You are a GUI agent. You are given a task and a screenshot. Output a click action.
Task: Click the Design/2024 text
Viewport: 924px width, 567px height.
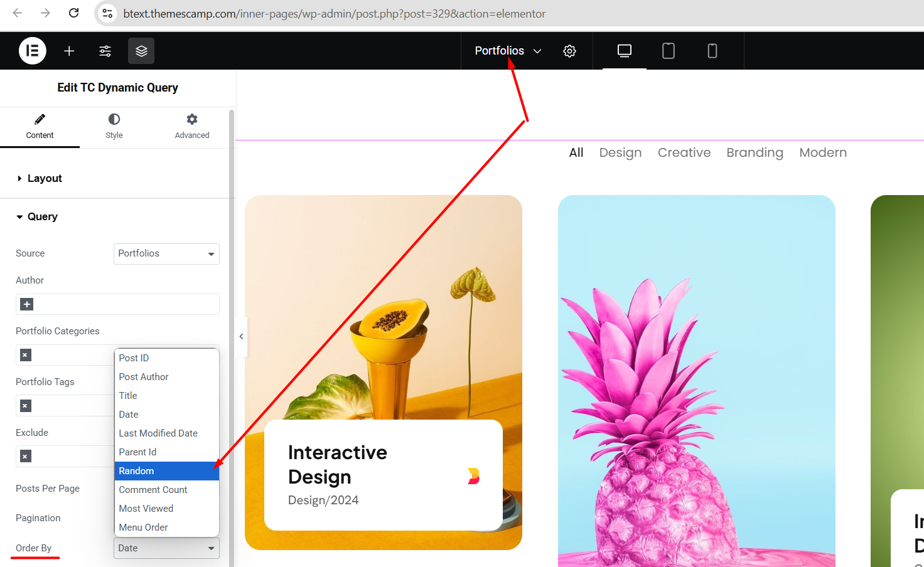tap(323, 500)
